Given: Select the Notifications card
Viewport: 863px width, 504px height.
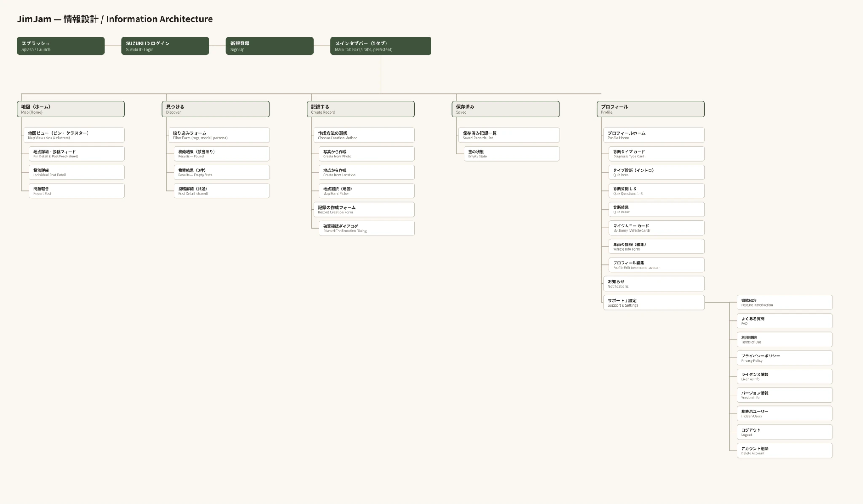Looking at the screenshot, I should [654, 284].
